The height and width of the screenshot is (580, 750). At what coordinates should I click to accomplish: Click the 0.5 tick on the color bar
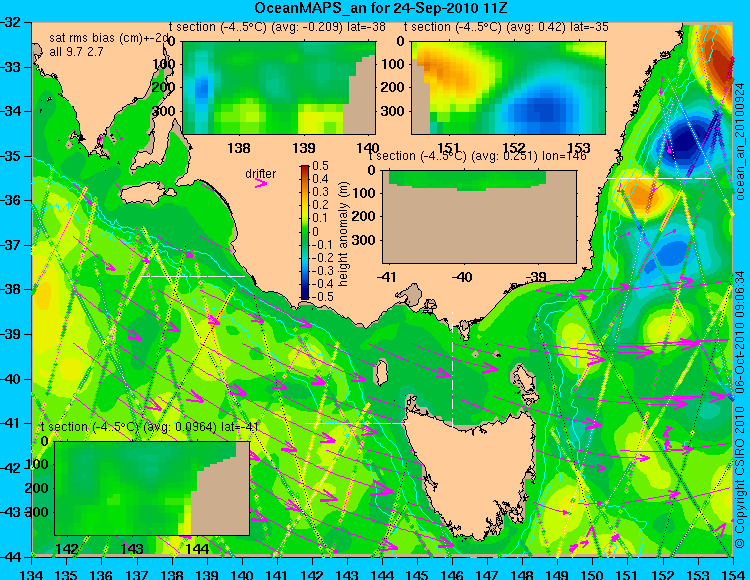coord(320,166)
